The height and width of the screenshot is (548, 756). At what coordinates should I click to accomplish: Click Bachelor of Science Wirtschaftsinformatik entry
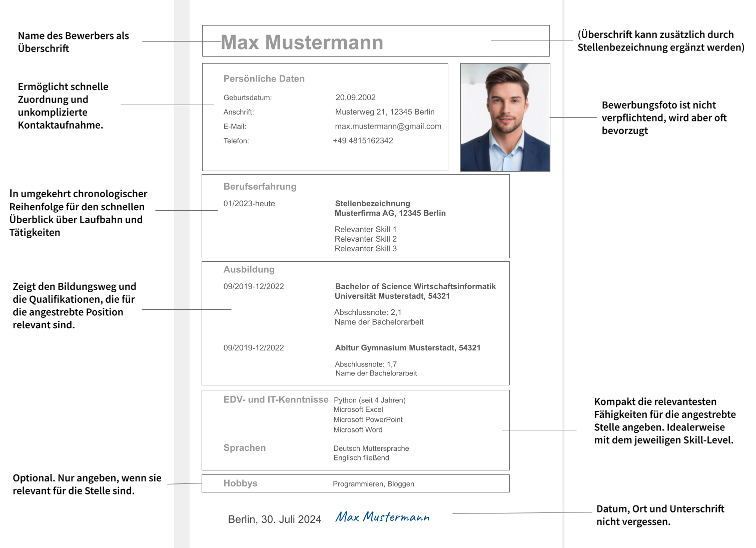pyautogui.click(x=415, y=287)
